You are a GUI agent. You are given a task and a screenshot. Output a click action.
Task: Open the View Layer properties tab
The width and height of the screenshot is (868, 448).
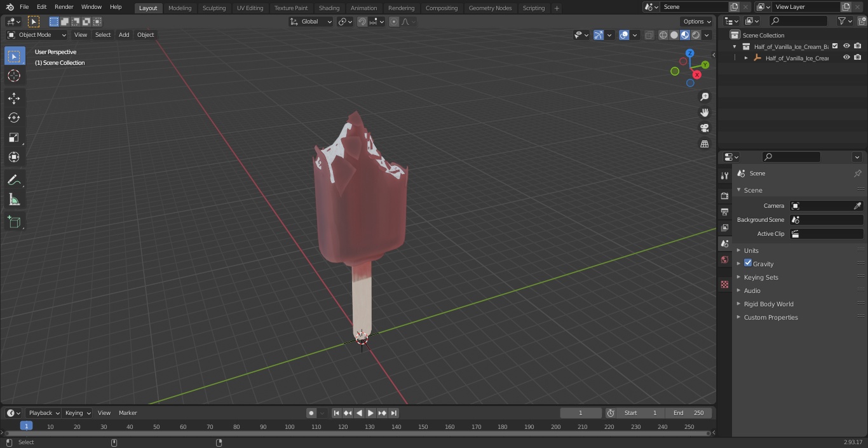click(724, 227)
